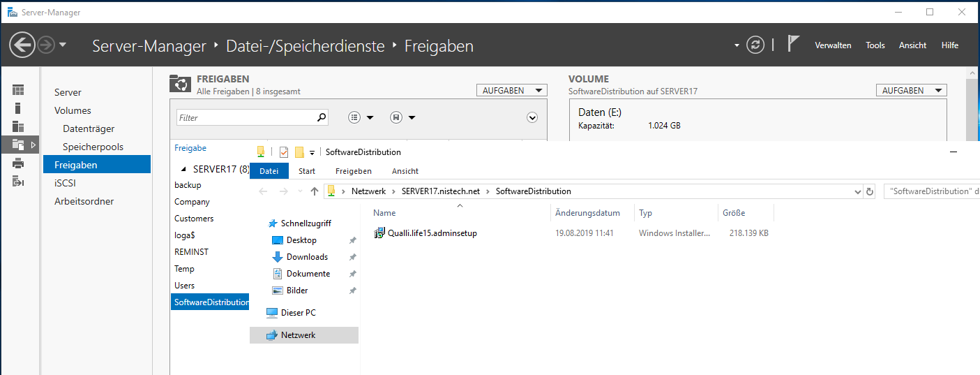Refresh Server-Manager using the circular arrows icon
This screenshot has height=375, width=980.
[x=755, y=45]
